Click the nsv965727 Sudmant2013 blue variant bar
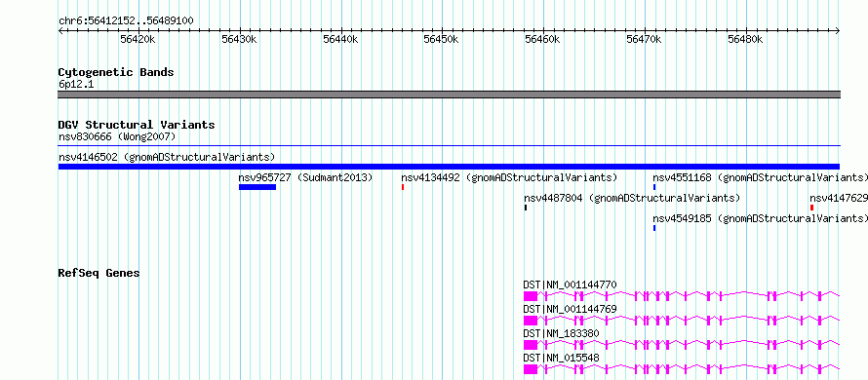 [257, 187]
